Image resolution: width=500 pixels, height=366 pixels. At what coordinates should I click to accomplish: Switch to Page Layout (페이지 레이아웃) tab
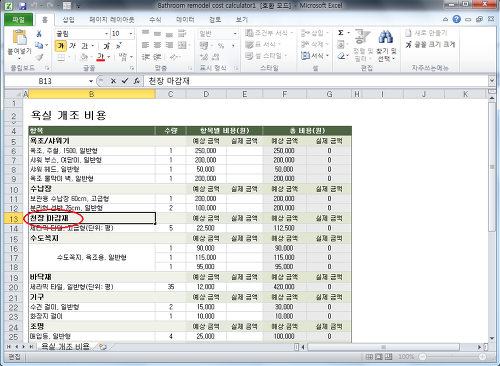pos(112,19)
